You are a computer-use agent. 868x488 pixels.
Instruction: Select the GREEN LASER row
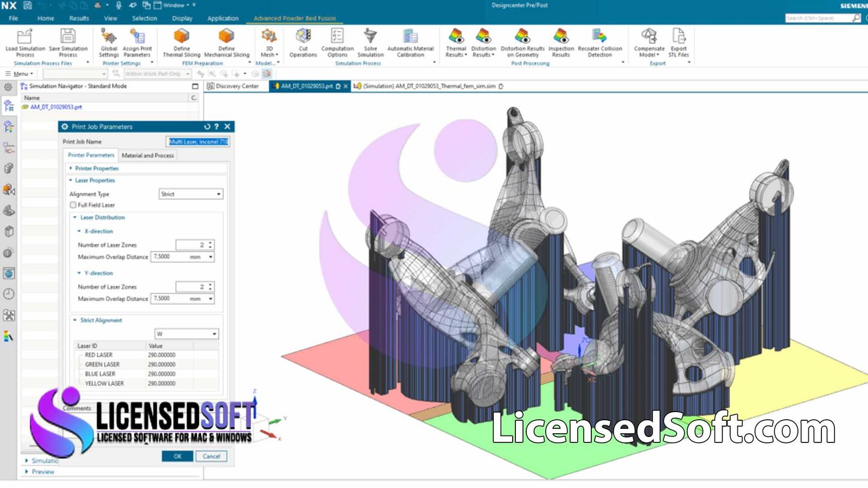click(x=145, y=364)
